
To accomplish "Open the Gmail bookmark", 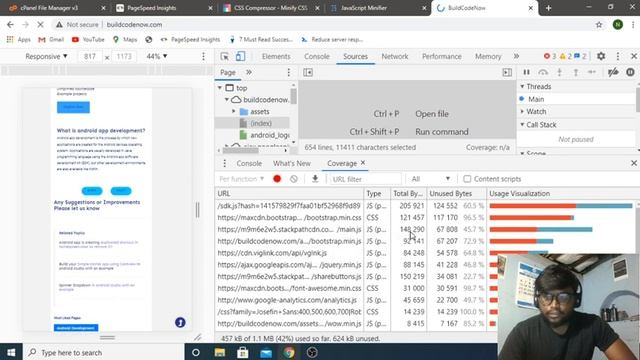I will tap(51, 40).
